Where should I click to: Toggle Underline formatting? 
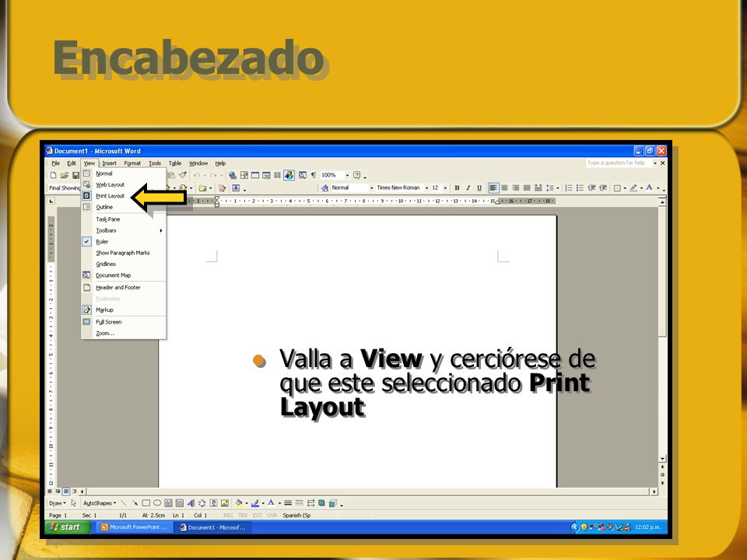click(x=479, y=188)
